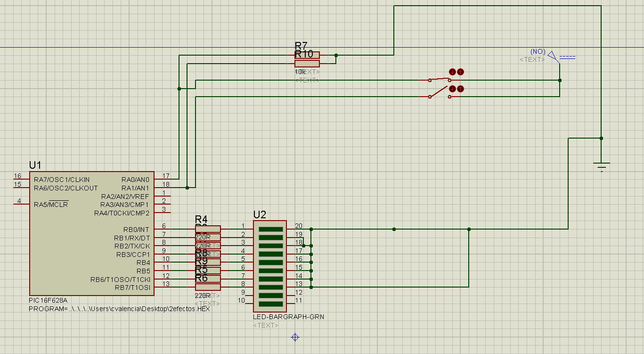
Task: Click the wire junction above the ground symbol
Action: tap(602, 138)
